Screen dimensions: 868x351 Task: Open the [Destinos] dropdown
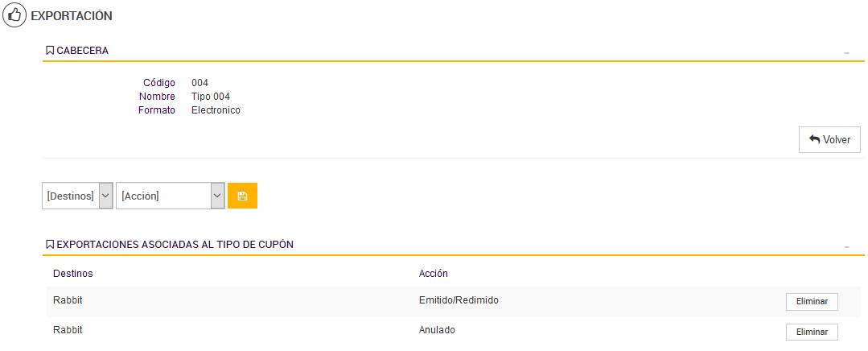coord(77,196)
